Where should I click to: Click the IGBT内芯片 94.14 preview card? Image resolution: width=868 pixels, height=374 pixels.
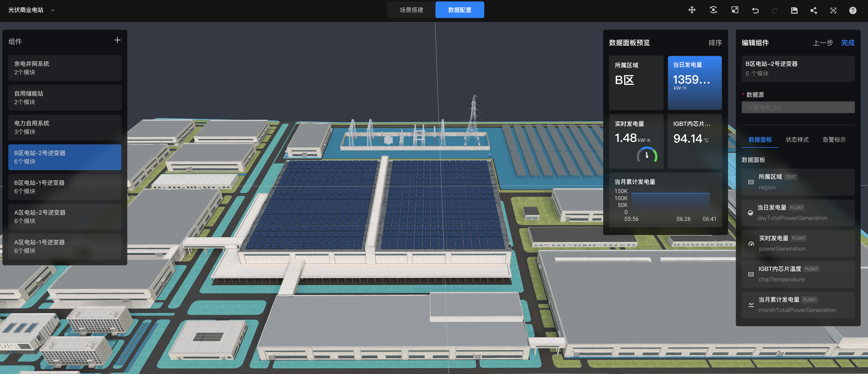(x=695, y=141)
